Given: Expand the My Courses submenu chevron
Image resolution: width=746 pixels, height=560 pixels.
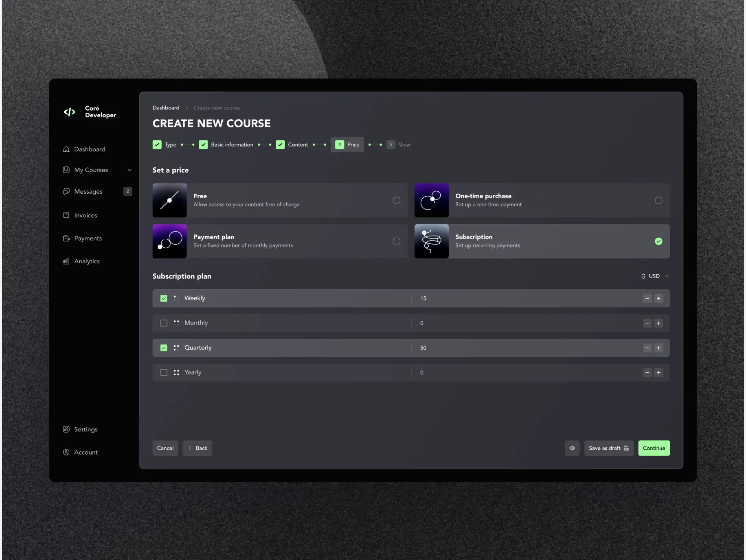Looking at the screenshot, I should click(x=129, y=170).
